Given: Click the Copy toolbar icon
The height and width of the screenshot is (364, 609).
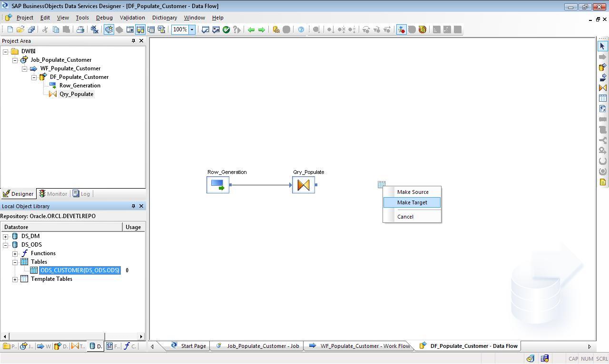Looking at the screenshot, I should 56,29.
